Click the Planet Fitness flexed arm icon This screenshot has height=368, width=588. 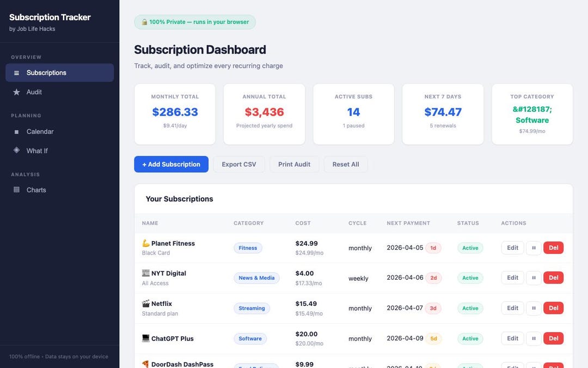pos(146,243)
